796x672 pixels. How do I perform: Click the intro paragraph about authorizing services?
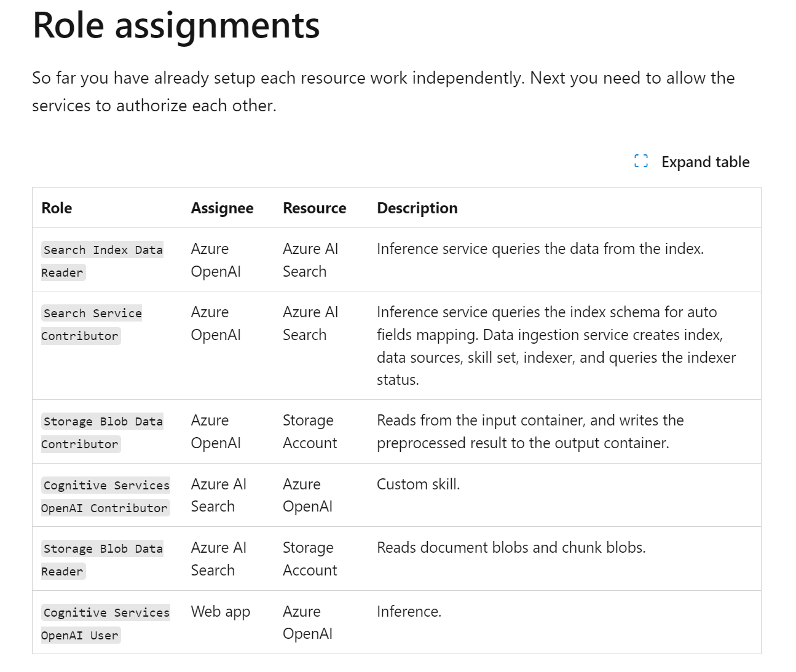click(384, 92)
